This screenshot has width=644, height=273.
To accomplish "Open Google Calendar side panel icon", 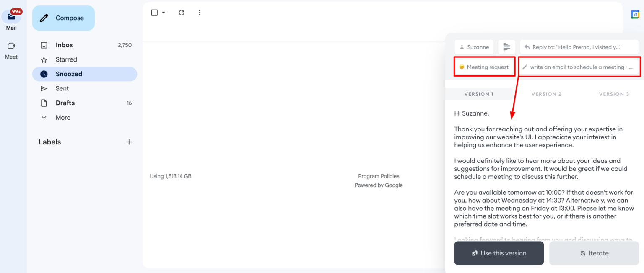I will tap(635, 15).
